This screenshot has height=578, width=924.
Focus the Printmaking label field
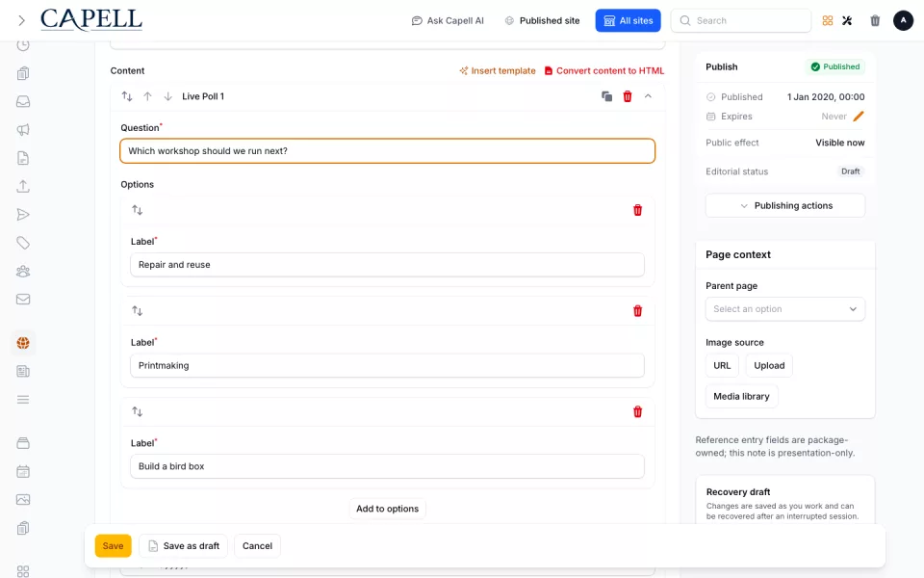[x=387, y=366]
